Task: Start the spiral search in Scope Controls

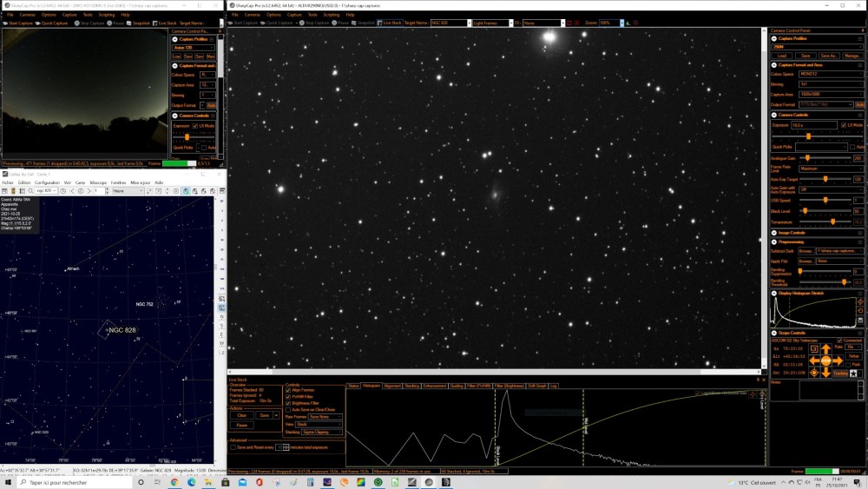Action: 814,349
